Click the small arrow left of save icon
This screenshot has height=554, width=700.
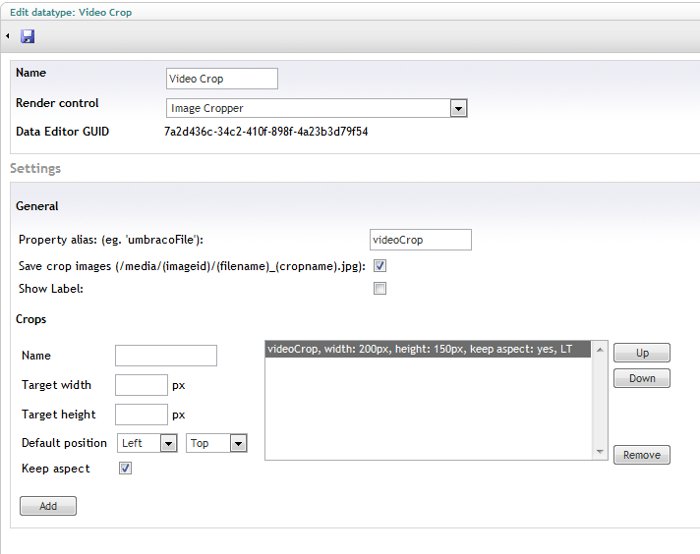click(8, 36)
